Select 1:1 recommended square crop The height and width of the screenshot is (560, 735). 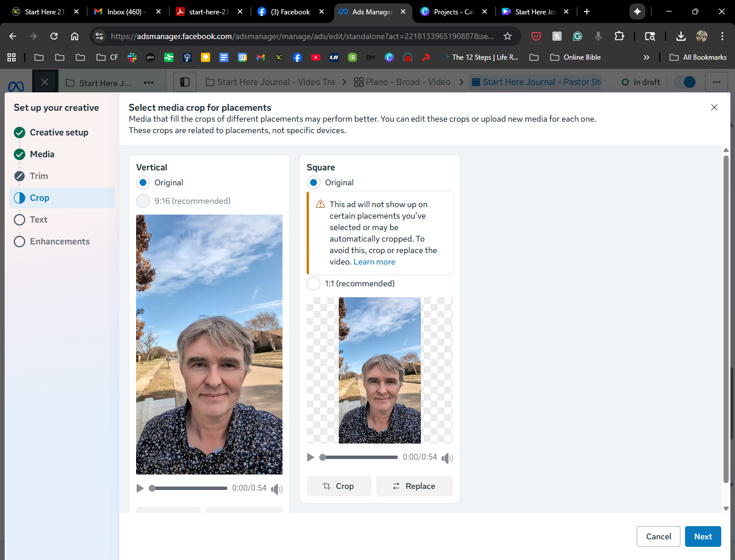(314, 283)
